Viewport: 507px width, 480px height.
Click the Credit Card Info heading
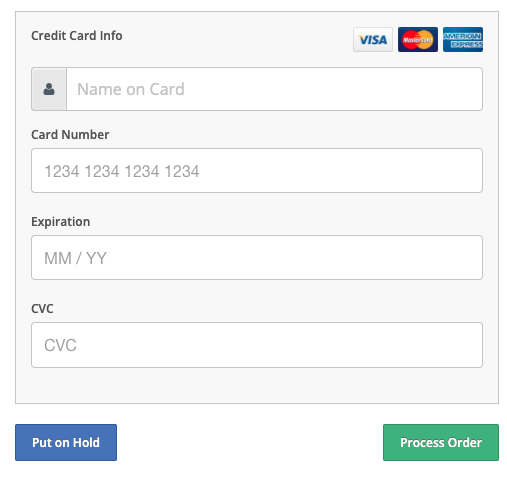pyautogui.click(x=77, y=36)
